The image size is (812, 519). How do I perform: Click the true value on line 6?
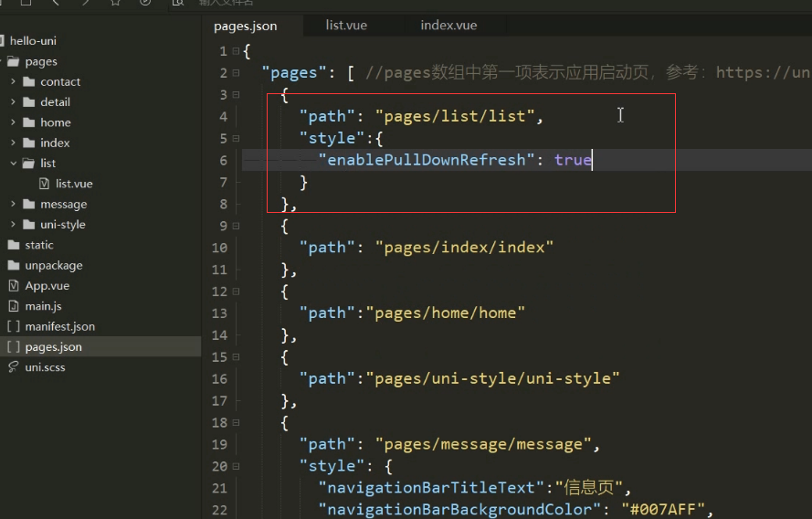point(573,160)
